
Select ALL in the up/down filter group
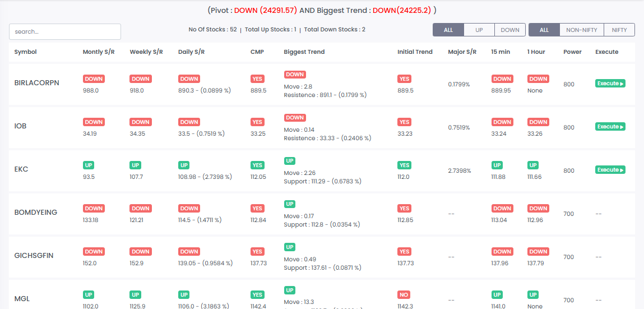(x=448, y=30)
